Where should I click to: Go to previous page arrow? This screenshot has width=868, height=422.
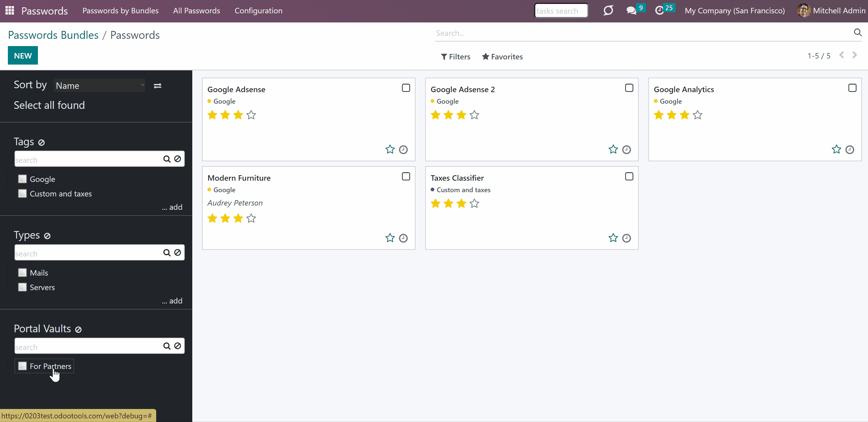click(841, 55)
